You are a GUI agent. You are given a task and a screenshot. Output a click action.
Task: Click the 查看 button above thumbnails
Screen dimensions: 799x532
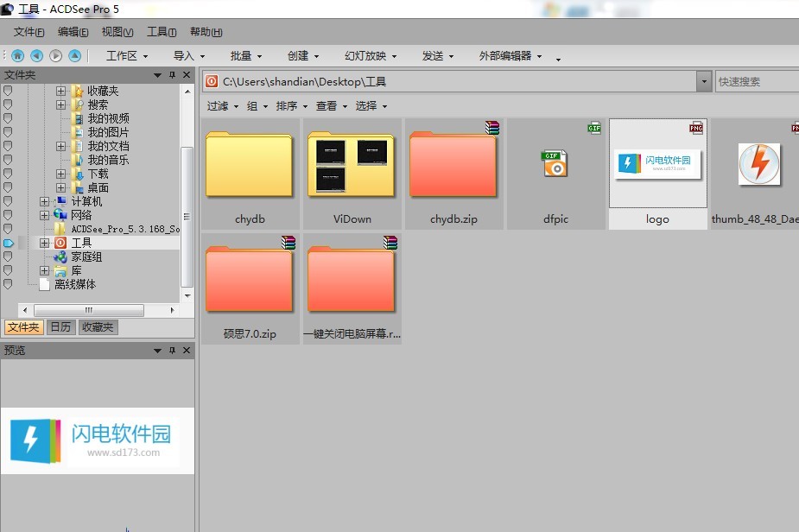click(x=332, y=106)
